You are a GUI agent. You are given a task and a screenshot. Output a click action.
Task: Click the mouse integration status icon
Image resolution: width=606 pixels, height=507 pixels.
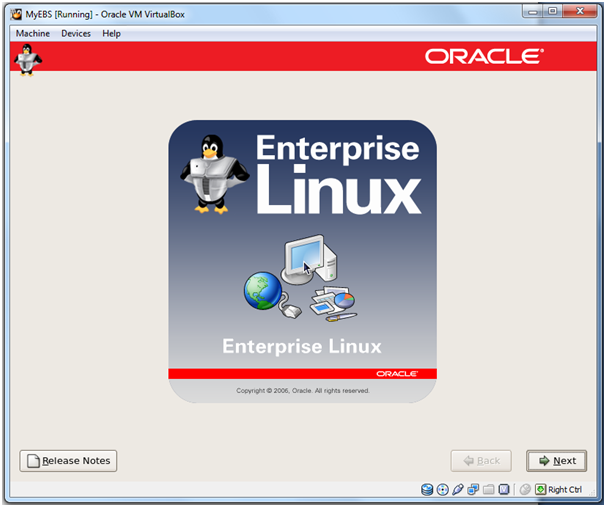point(525,490)
